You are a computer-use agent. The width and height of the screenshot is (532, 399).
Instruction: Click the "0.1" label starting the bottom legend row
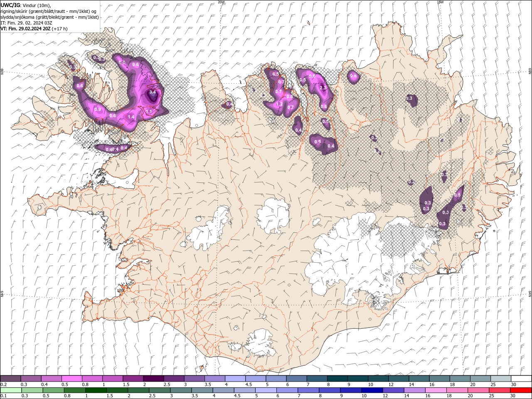point(3,396)
